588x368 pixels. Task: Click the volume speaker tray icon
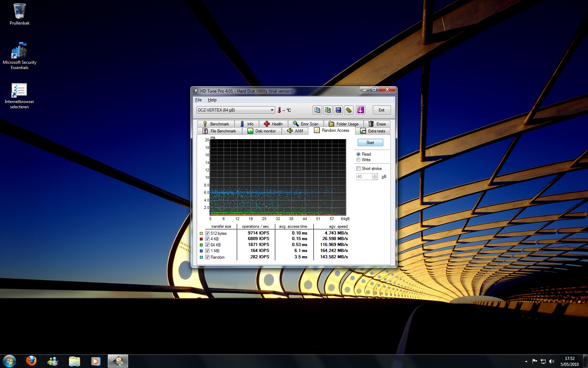(x=552, y=361)
